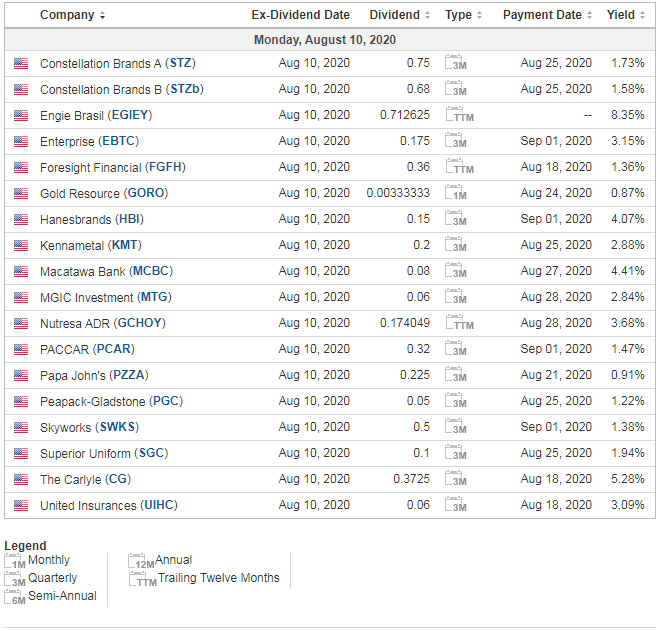Select the 4.41% yield value
Image resolution: width=659 pixels, height=630 pixels.
pyautogui.click(x=627, y=271)
